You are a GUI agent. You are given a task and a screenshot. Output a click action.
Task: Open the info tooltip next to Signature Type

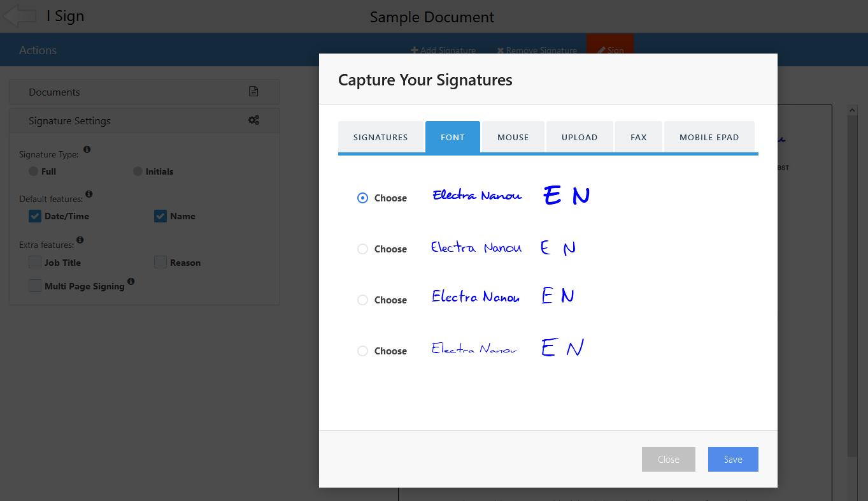[87, 149]
